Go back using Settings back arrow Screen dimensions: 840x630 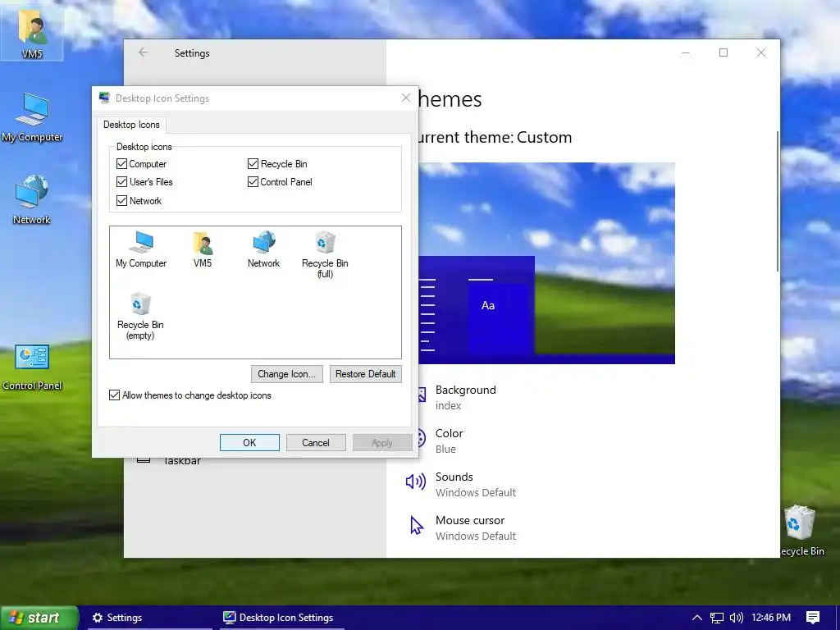pos(143,52)
